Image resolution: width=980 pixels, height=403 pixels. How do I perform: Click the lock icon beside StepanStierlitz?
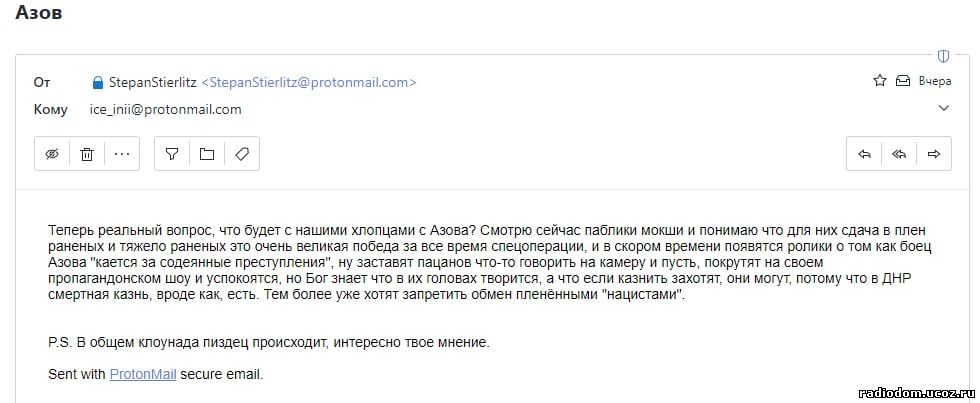tap(98, 82)
